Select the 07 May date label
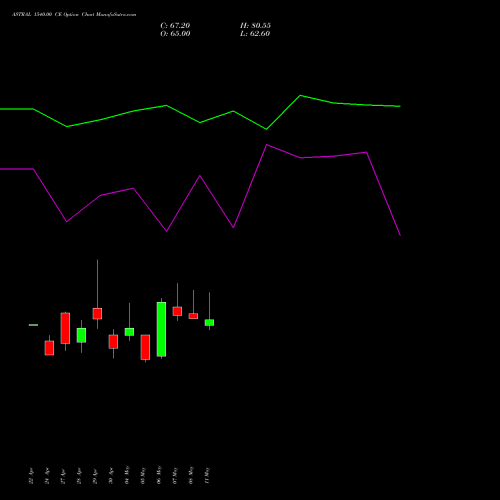This screenshot has width=500, height=500. click(175, 475)
